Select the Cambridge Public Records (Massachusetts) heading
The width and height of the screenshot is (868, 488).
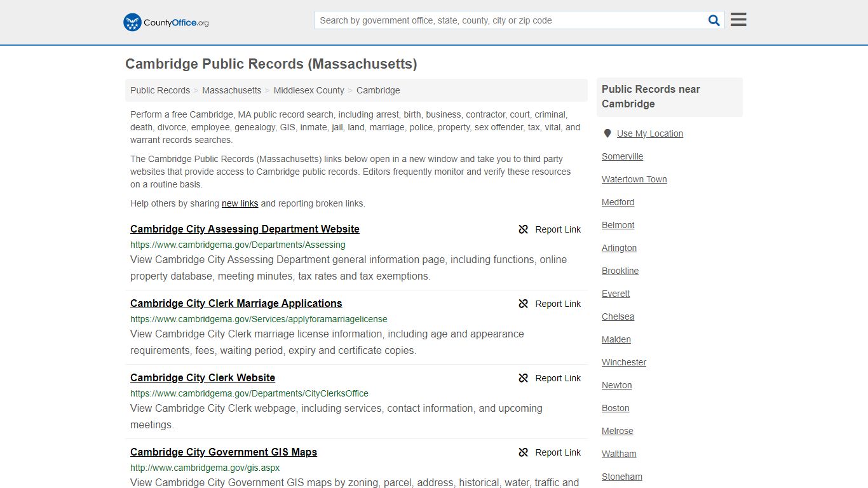271,64
